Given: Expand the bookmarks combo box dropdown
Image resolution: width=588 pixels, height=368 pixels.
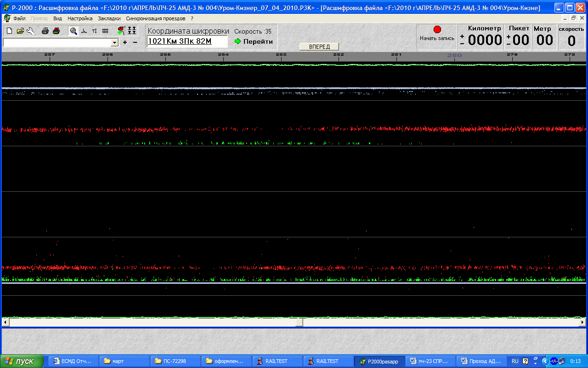Looking at the screenshot, I should tap(115, 42).
